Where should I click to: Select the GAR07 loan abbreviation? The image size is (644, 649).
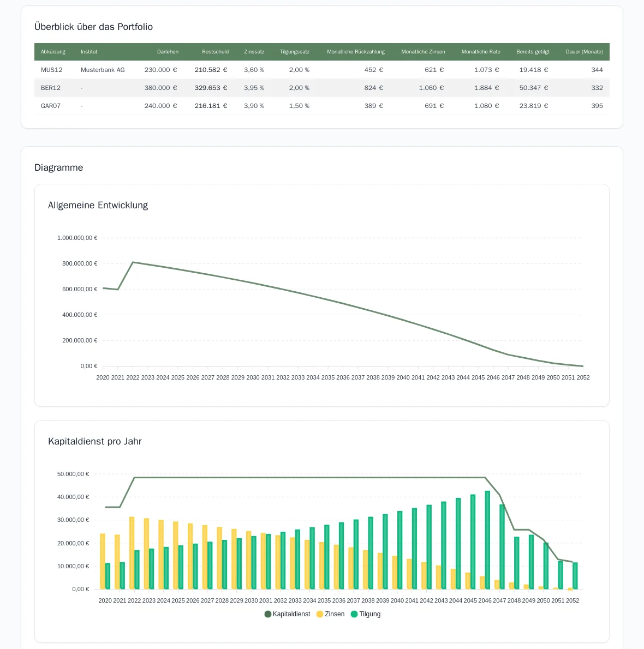(51, 106)
